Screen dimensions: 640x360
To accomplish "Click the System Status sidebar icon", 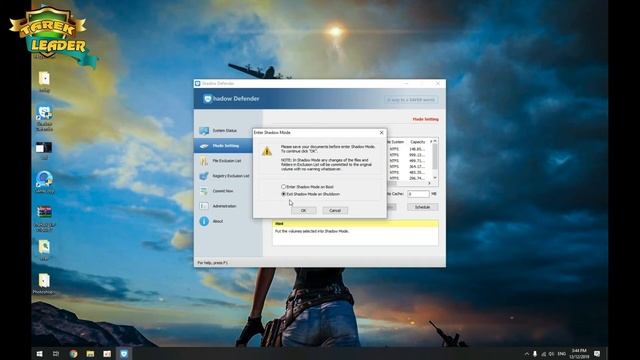I will pos(204,131).
